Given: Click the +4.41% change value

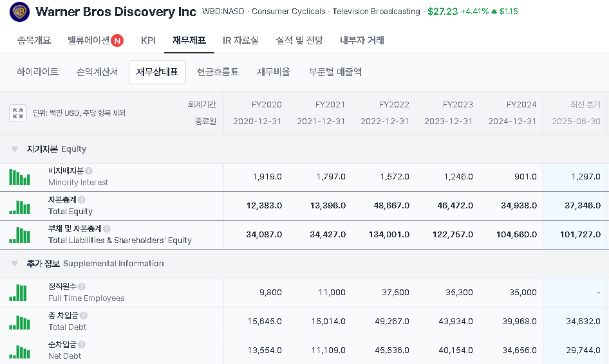Looking at the screenshot, I should [x=474, y=12].
